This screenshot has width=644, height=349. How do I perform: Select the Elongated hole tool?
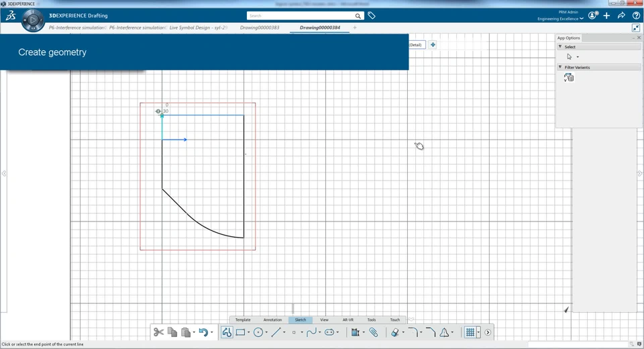[x=329, y=332]
